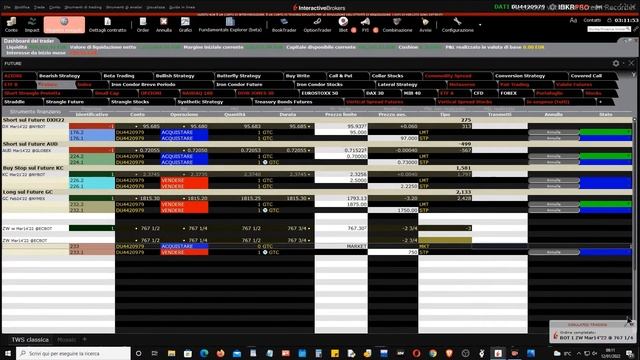Switch to the EUROSTOXX 50 tab
The height and width of the screenshot is (360, 640).
coord(331,93)
